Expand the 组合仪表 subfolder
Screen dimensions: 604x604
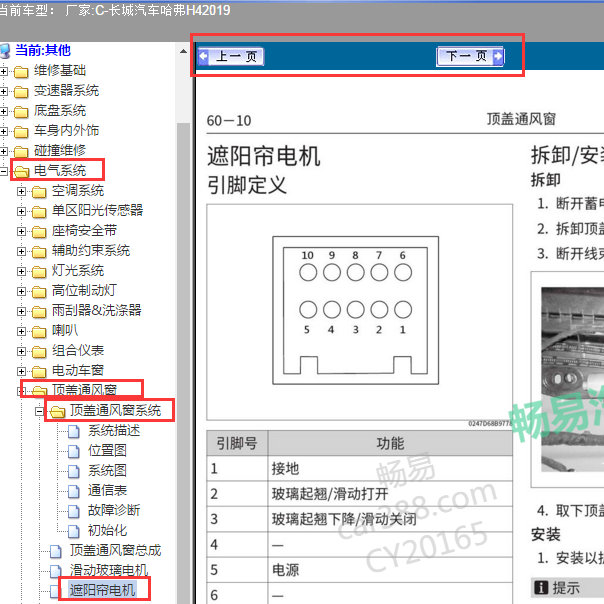[22, 352]
